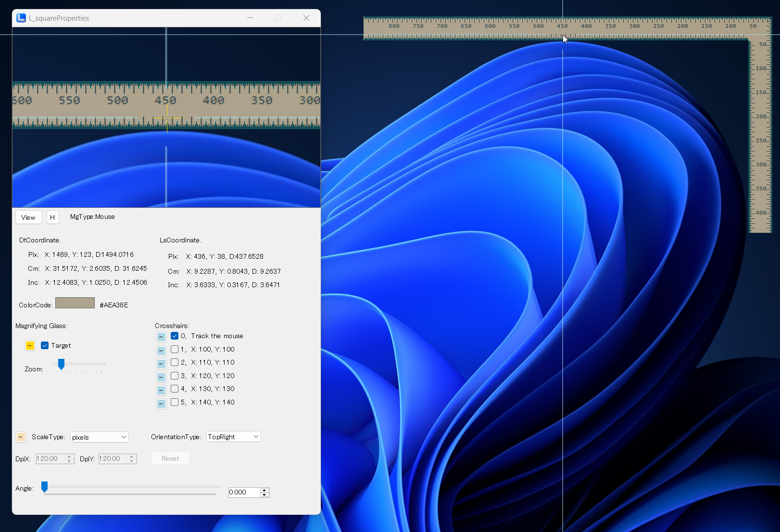Click the yellow Magnifying Glass color button
Viewport: 780px width, 532px height.
click(30, 346)
